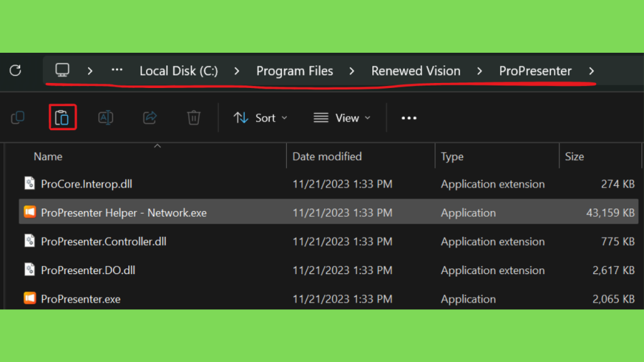Image resolution: width=644 pixels, height=362 pixels.
Task: Expand chevron after Program Files
Action: pyautogui.click(x=352, y=71)
